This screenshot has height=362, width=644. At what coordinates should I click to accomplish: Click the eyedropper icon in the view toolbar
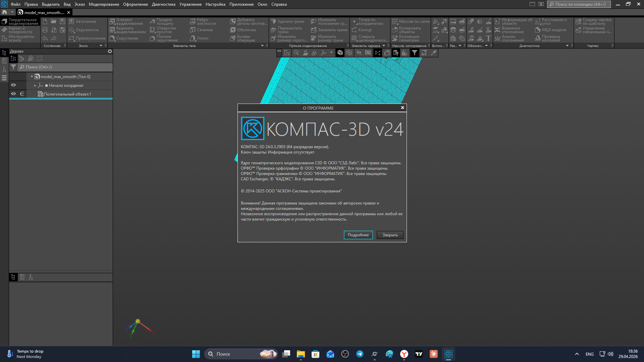coord(434,53)
